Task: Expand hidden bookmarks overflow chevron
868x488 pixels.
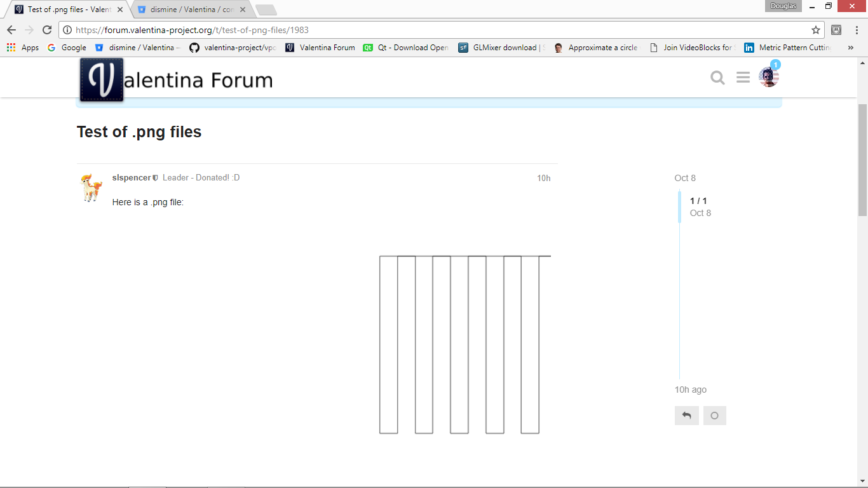Action: coord(850,48)
